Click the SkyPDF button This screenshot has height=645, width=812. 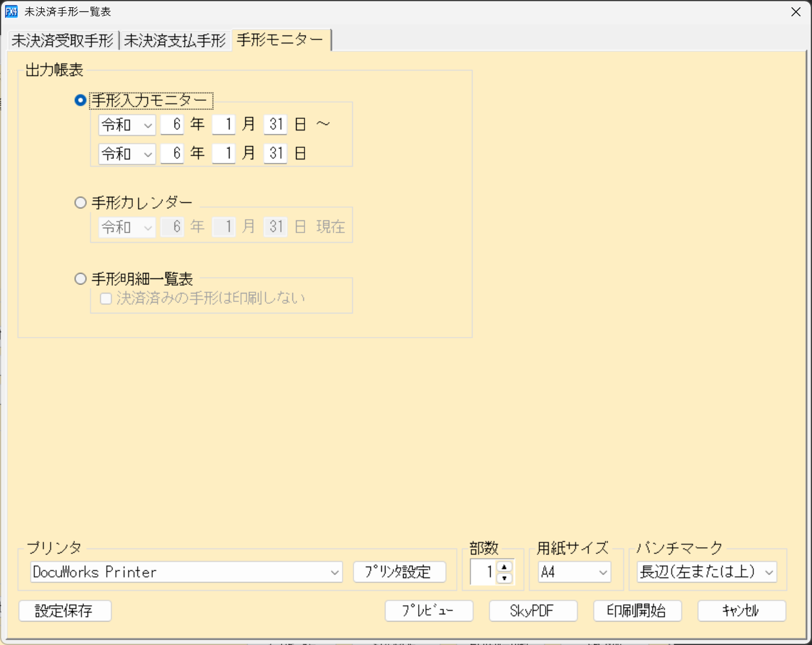pos(533,611)
